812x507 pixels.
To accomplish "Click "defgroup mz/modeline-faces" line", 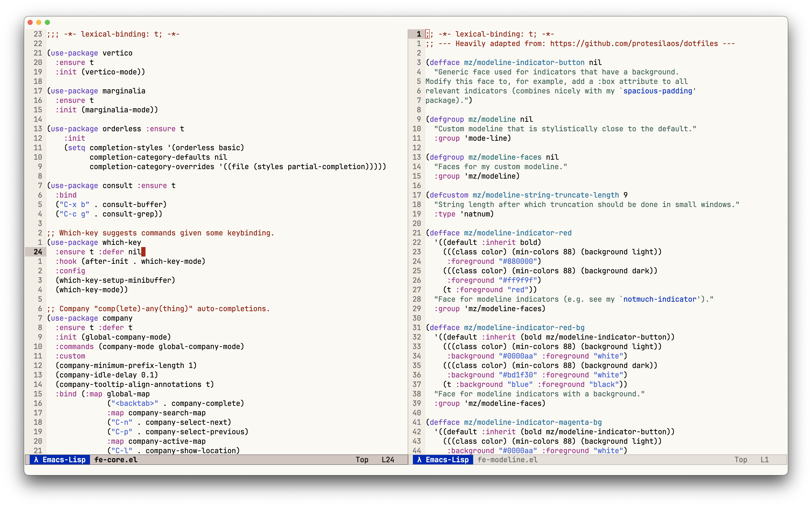I will [x=492, y=157].
